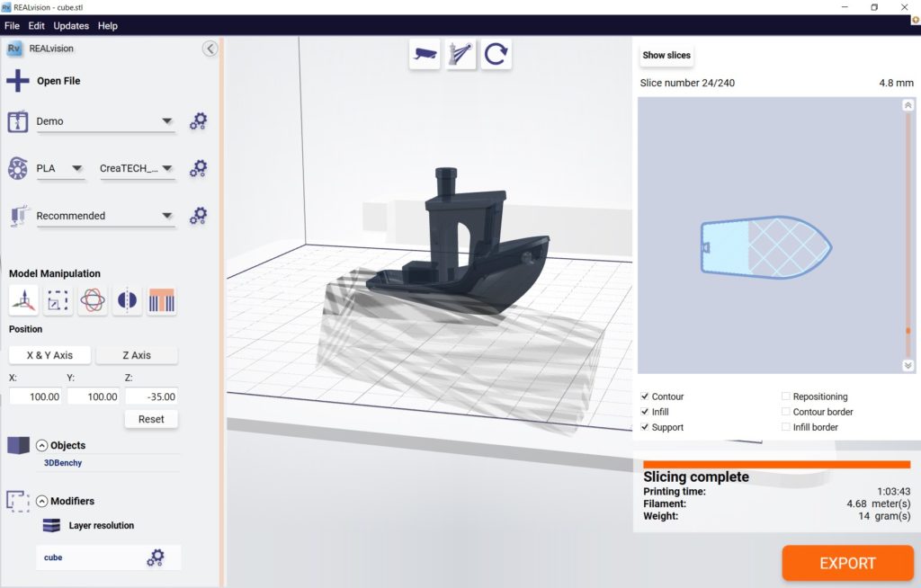Select the layer resolution modifier tool icon

[x=162, y=300]
